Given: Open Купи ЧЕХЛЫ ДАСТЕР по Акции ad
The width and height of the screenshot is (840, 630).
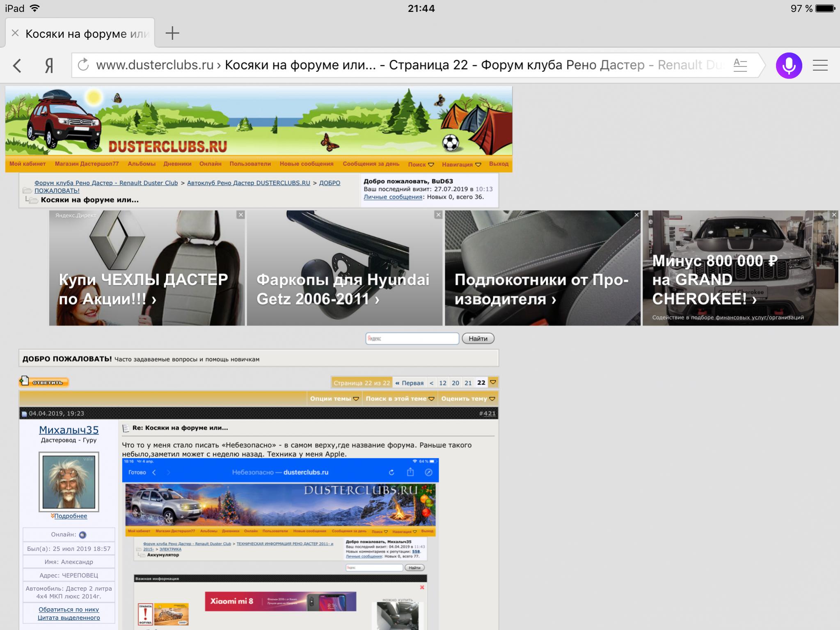Looking at the screenshot, I should (147, 268).
